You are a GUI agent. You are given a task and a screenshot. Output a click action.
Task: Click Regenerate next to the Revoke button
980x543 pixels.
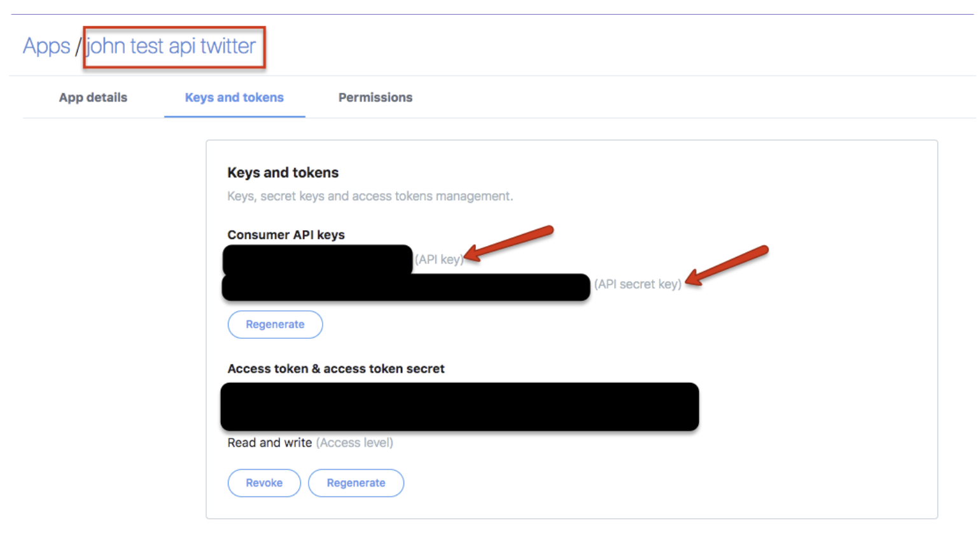tap(356, 483)
